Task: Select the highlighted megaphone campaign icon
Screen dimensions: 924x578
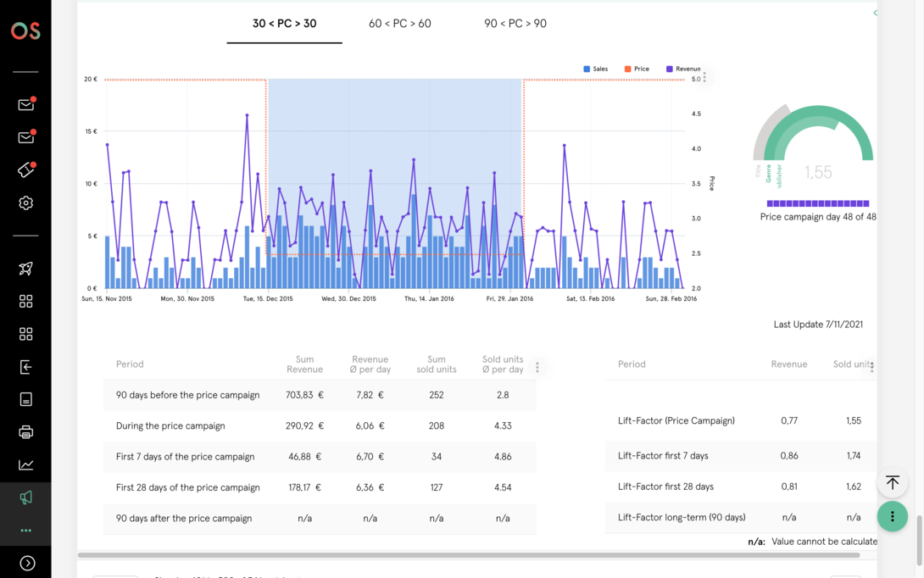Action: pyautogui.click(x=25, y=497)
